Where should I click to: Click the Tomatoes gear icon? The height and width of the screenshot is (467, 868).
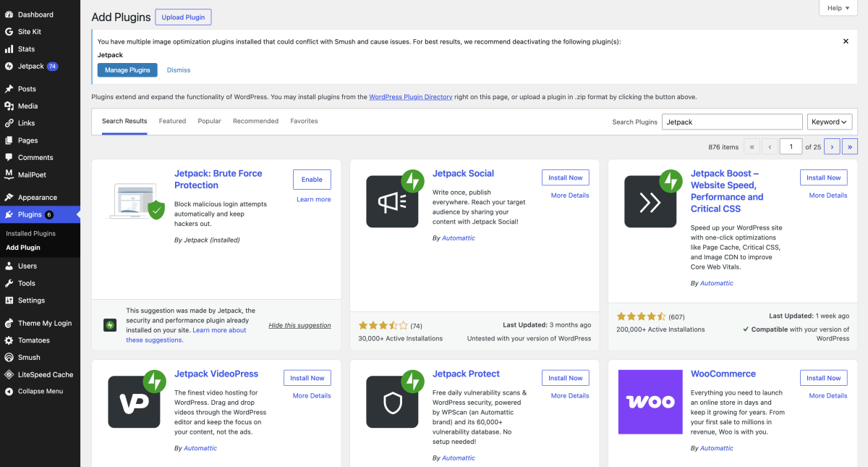click(9, 340)
